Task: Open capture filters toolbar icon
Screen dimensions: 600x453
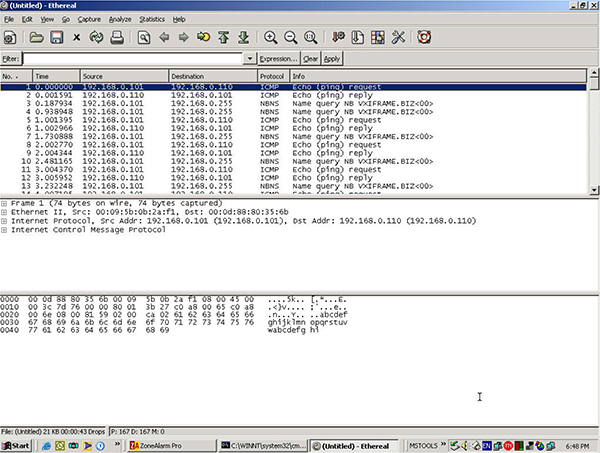Action: point(338,37)
